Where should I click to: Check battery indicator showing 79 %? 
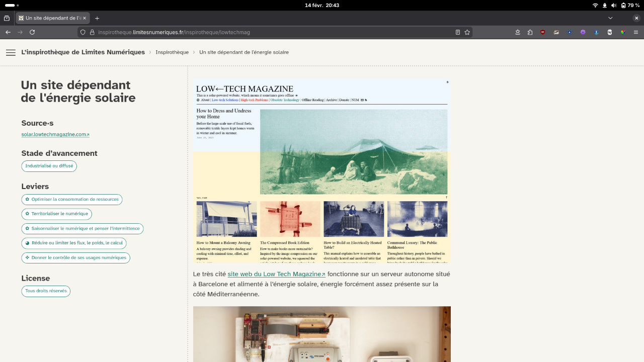point(630,5)
